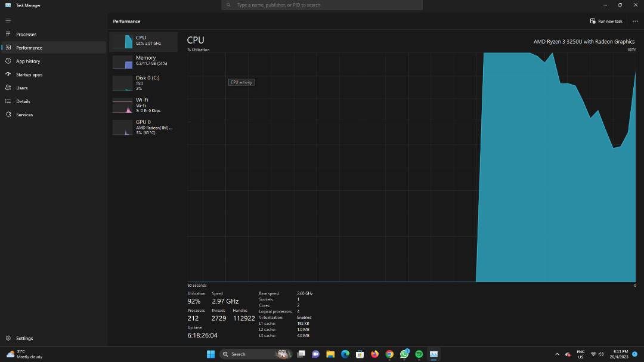Go to Startup apps page
This screenshot has width=644, height=362.
(29, 75)
